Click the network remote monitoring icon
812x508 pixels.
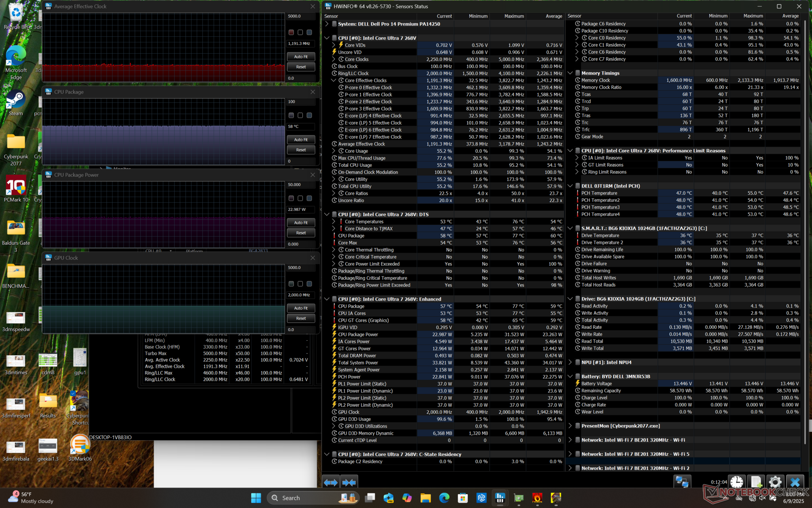tap(682, 482)
